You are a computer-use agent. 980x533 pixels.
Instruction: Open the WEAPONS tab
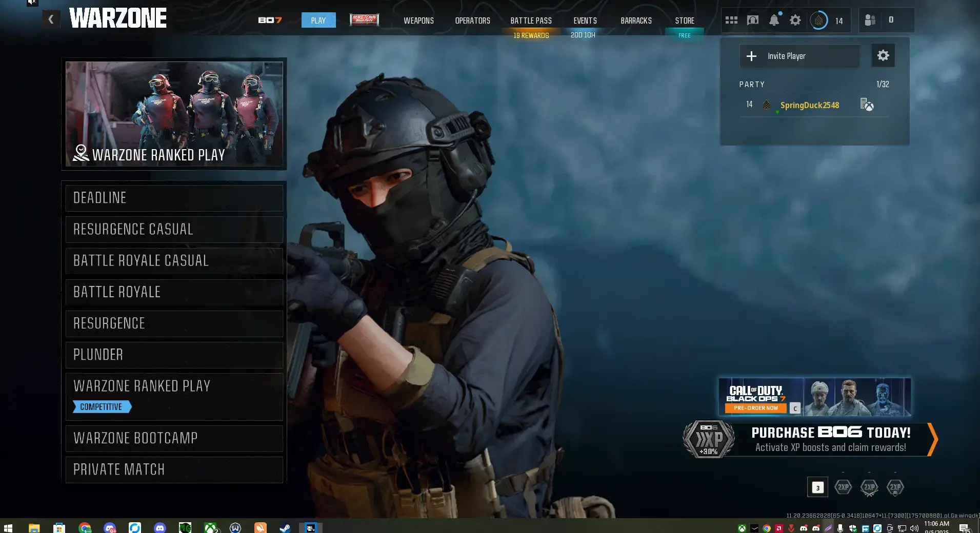418,20
